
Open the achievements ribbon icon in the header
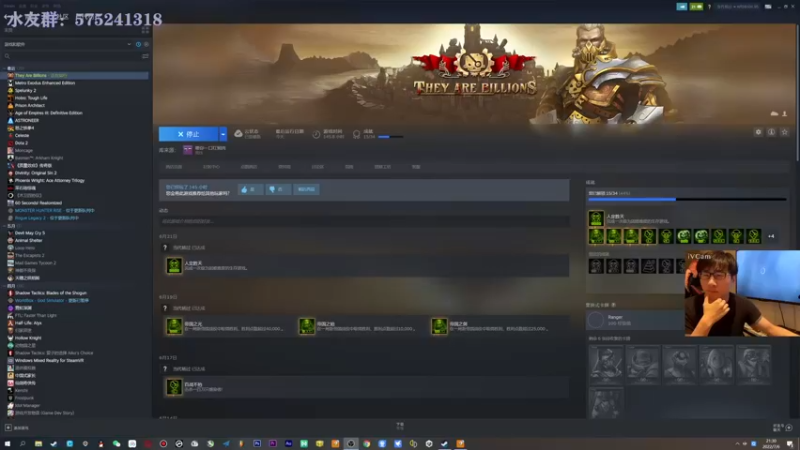click(357, 134)
